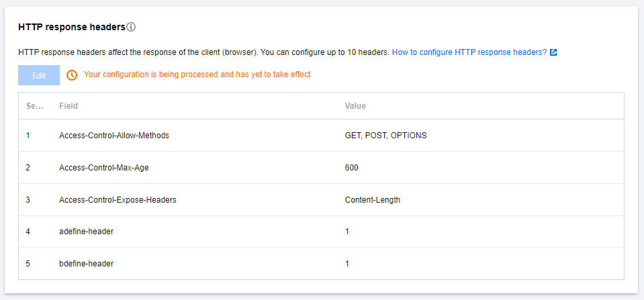This screenshot has height=300, width=644.
Task: Click the Edit button
Action: click(39, 75)
